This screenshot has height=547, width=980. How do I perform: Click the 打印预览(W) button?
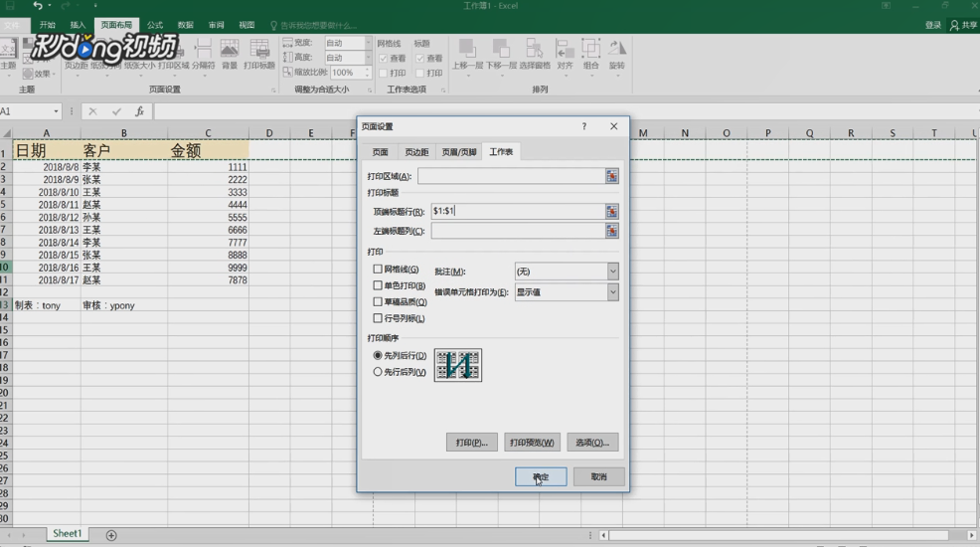(x=532, y=443)
